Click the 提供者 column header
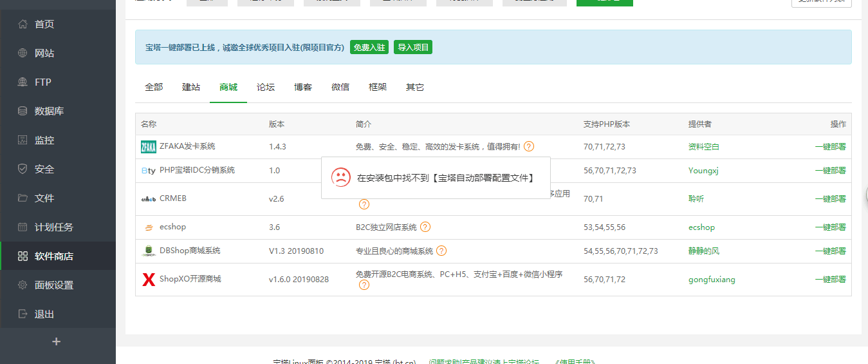 point(700,124)
